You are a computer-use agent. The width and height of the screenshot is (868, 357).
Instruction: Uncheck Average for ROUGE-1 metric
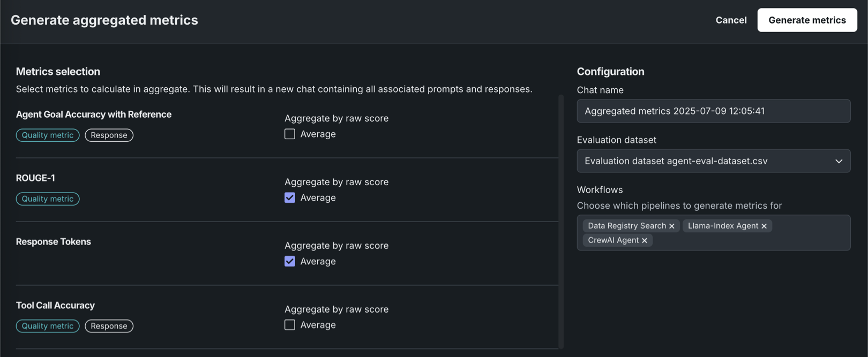click(x=290, y=198)
